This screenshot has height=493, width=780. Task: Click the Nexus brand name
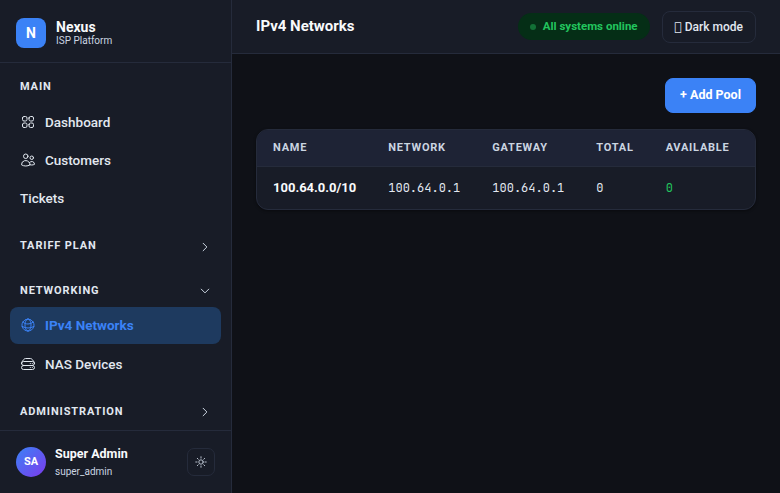pyautogui.click(x=76, y=27)
